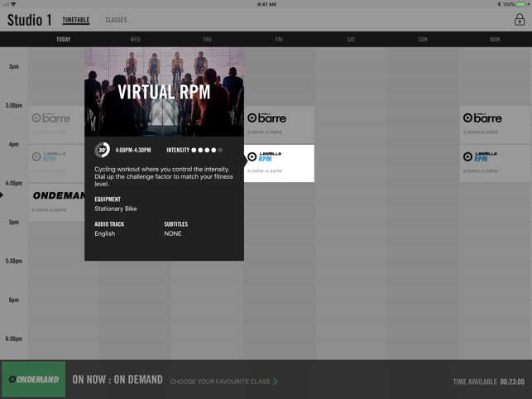Click the ON NOW : ON DEMAND text

[117, 379]
